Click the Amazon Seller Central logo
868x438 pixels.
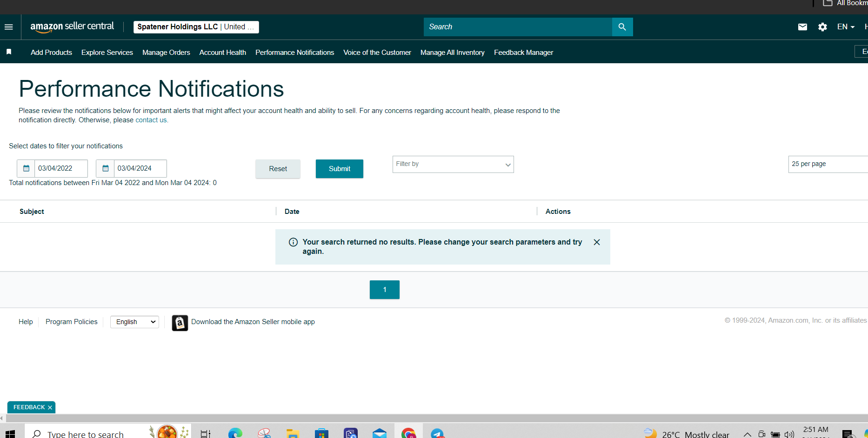point(72,27)
